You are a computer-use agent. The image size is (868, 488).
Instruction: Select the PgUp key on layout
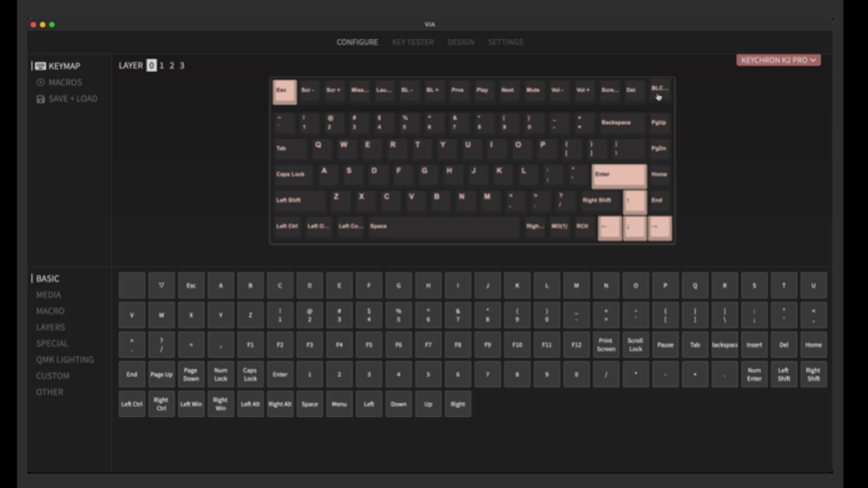[660, 124]
